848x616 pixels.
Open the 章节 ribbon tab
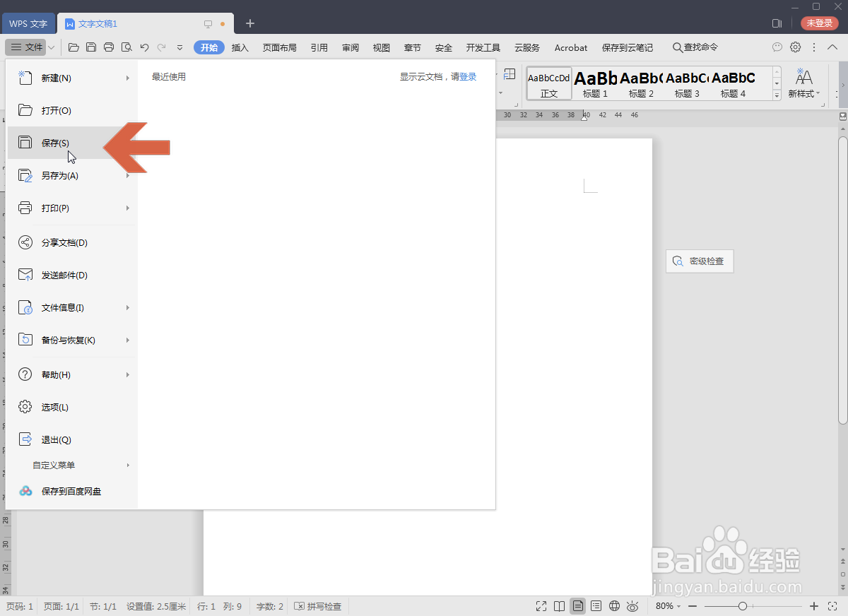pos(413,47)
